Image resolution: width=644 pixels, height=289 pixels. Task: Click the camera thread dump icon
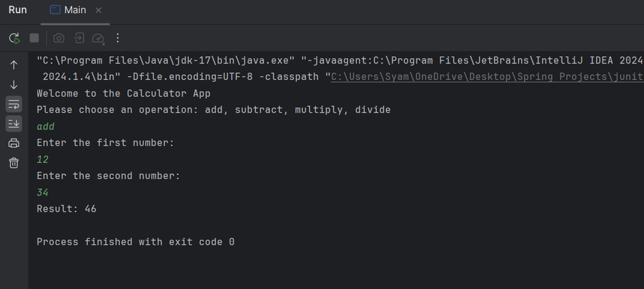tap(58, 38)
